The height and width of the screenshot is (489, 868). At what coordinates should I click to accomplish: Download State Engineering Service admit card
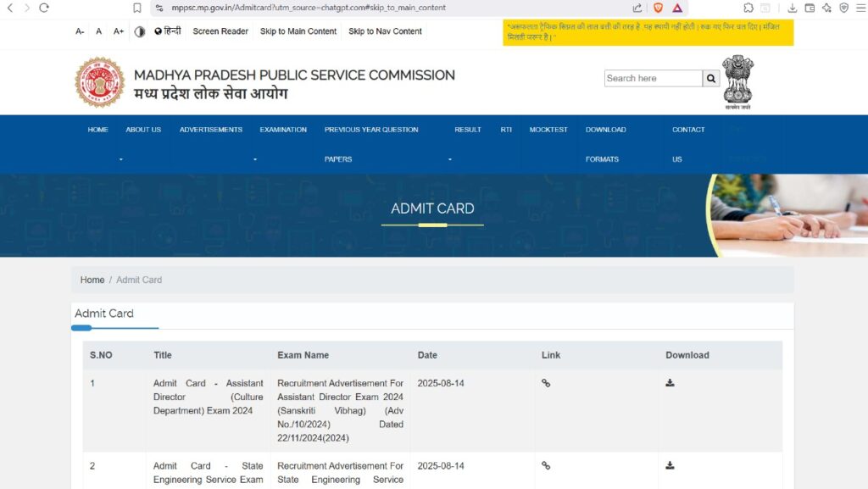coord(670,465)
